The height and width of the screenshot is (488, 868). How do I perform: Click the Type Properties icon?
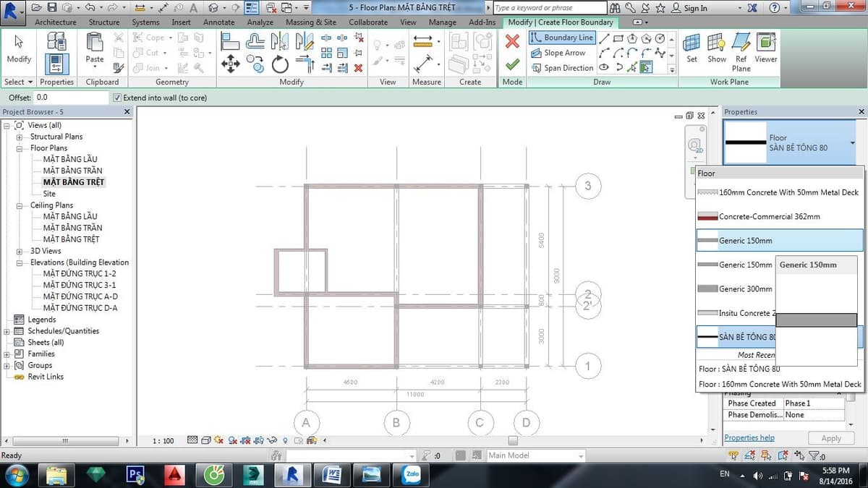coord(56,41)
